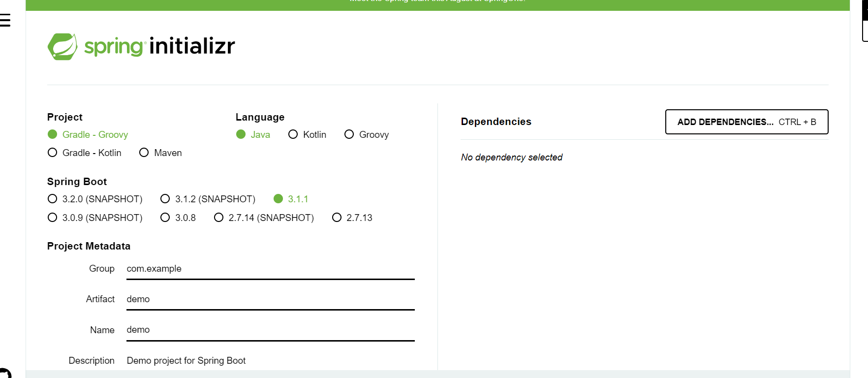Click the 'No dependency selected' text
This screenshot has height=378, width=868.
[511, 157]
